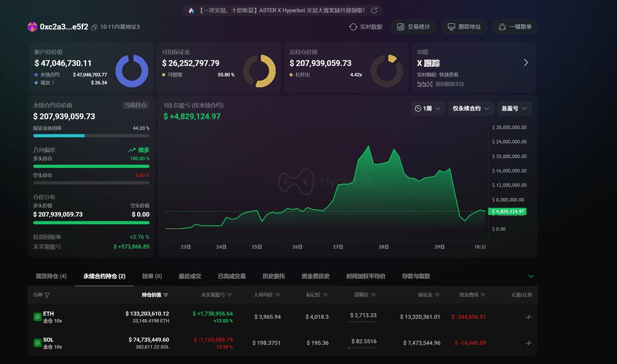
Task: Click the 投资回报率 +2.76 % value
Action: [x=139, y=237]
